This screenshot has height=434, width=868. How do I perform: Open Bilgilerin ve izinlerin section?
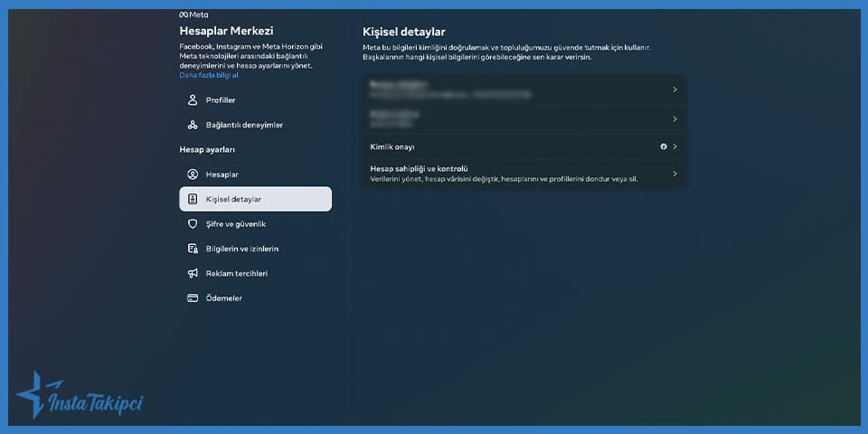[x=256, y=249]
